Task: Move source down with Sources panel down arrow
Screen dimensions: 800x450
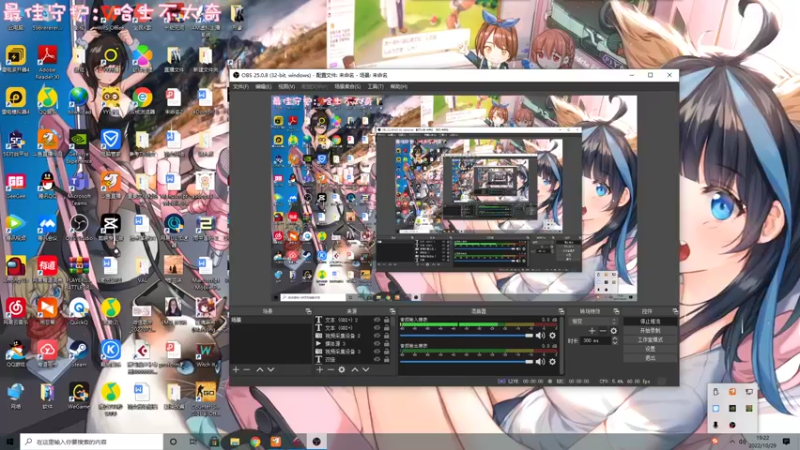Action: 366,369
